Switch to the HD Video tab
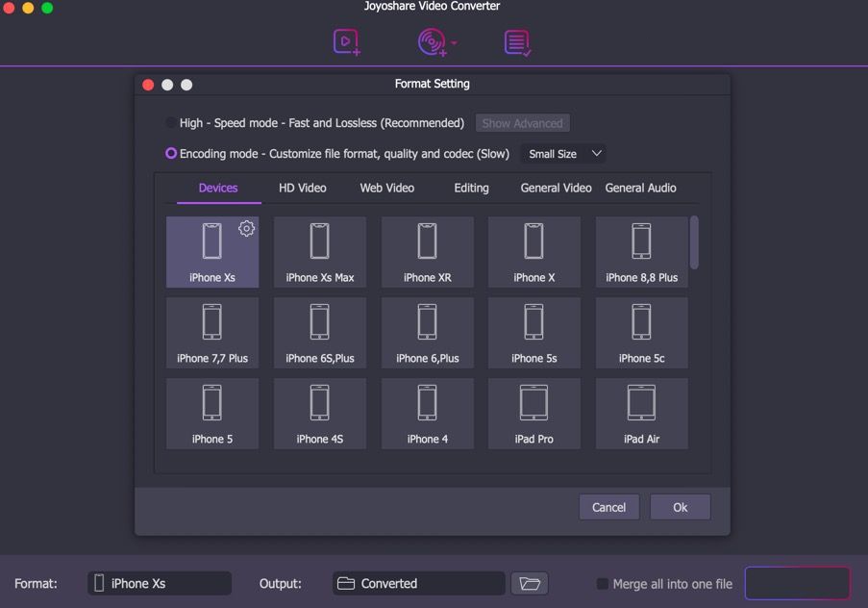This screenshot has height=608, width=868. pos(302,188)
